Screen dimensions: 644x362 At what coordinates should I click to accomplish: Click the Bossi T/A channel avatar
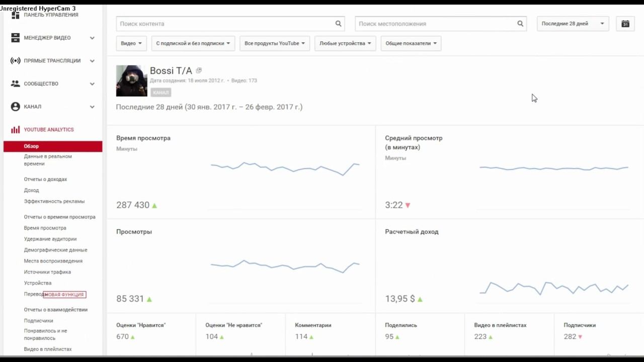coord(132,81)
